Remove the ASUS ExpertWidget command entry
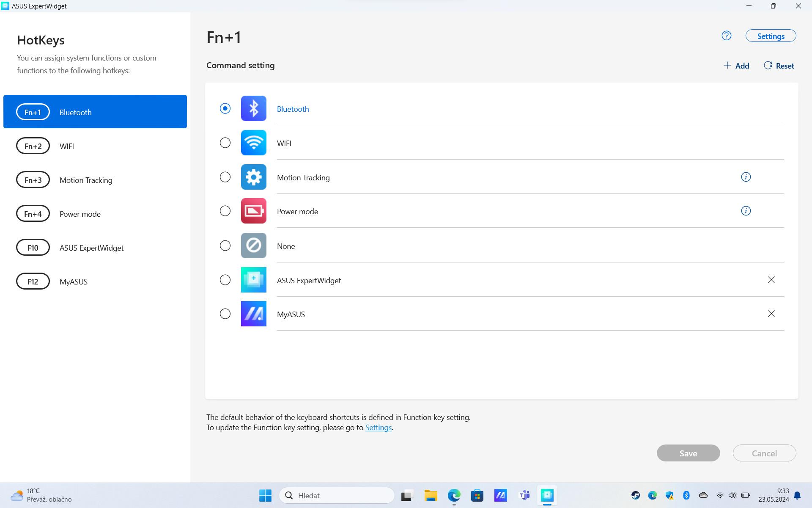The image size is (812, 508). [x=771, y=280]
